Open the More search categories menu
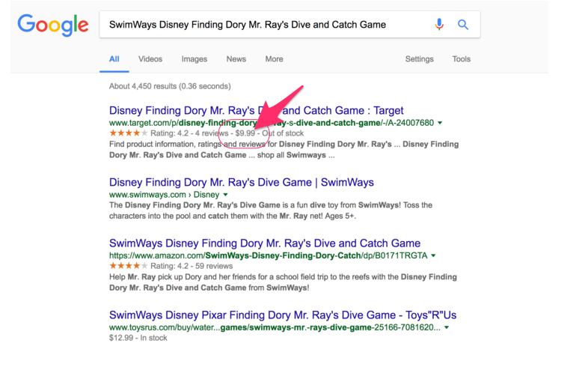This screenshot has height=382, width=588. pyautogui.click(x=274, y=59)
